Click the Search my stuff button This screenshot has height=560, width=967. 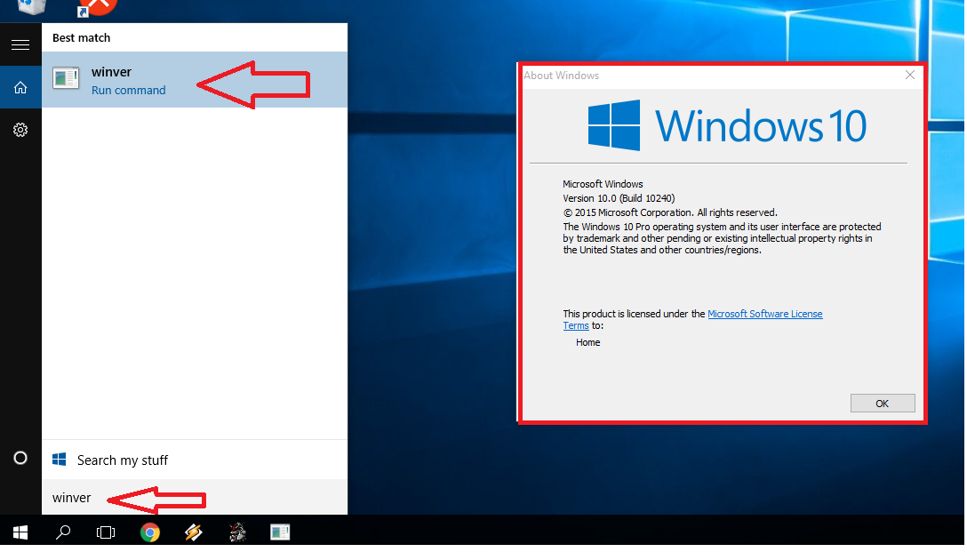tap(195, 460)
